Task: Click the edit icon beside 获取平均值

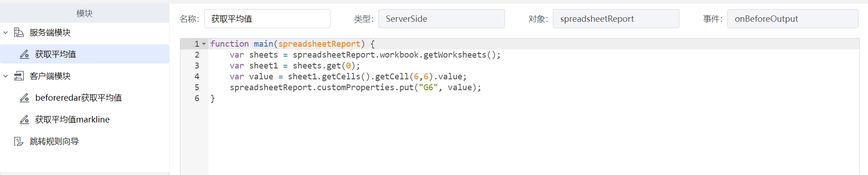Action: pos(24,54)
